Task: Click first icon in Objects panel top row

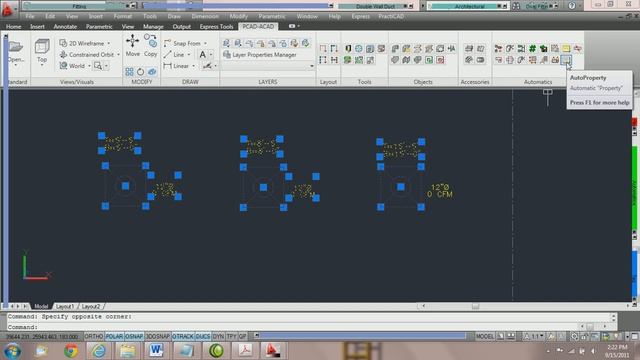Action: click(x=395, y=49)
